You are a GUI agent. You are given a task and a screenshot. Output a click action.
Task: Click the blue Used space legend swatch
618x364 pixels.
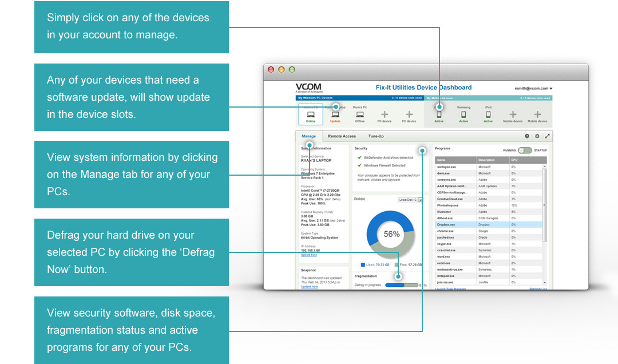pyautogui.click(x=363, y=264)
